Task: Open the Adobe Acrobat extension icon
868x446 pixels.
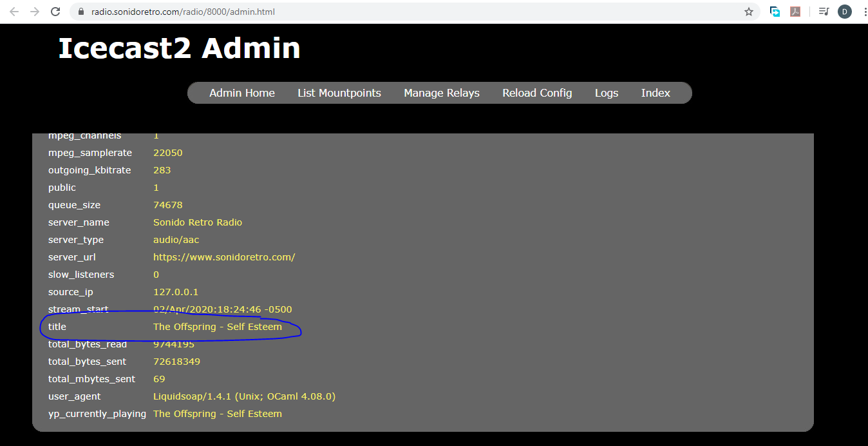Action: tap(796, 11)
